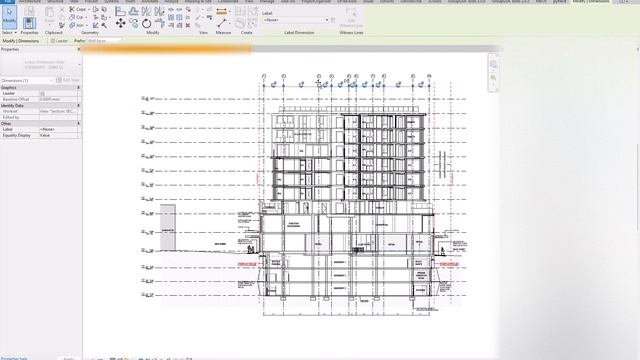Select the Rotate tool
Image resolution: width=640 pixels, height=360 pixels.
tap(147, 24)
